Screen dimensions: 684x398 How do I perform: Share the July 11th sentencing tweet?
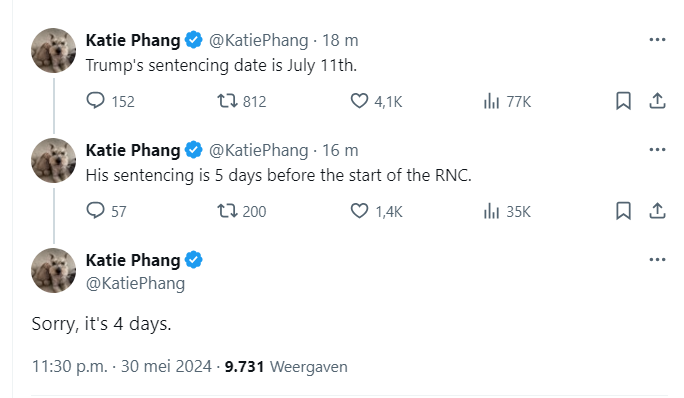[657, 101]
